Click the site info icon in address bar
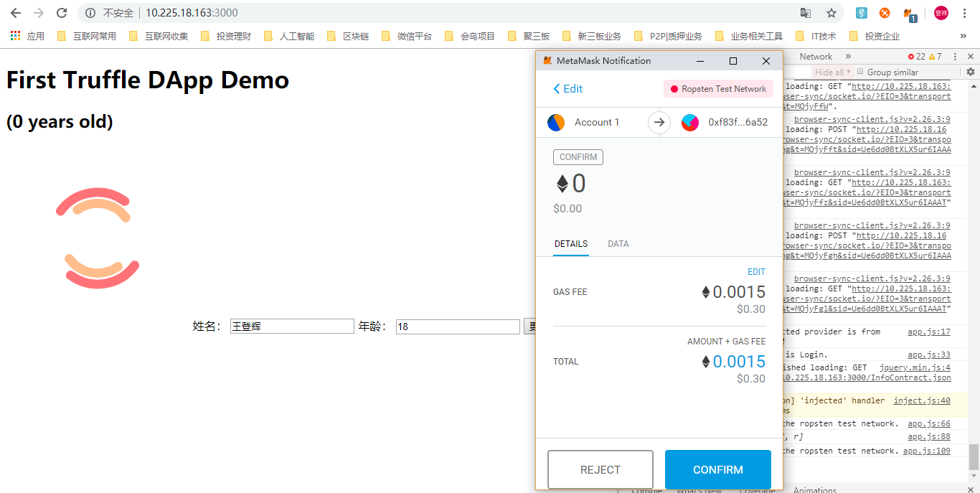This screenshot has height=493, width=980. click(x=90, y=13)
